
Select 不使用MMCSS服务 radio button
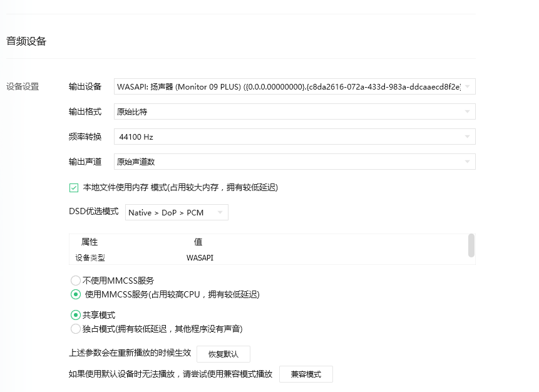click(x=76, y=281)
